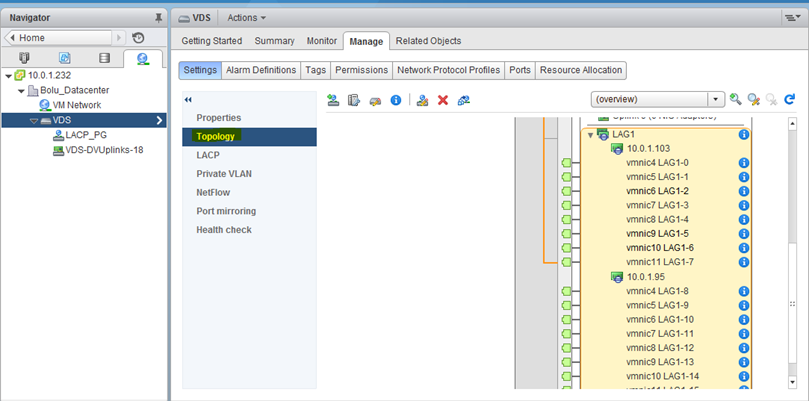
Task: Click the refresh topology icon
Action: click(x=789, y=99)
